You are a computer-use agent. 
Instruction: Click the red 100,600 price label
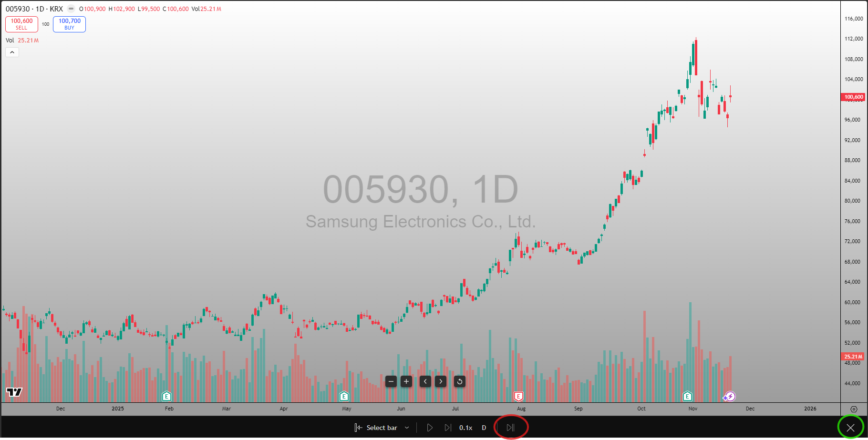pyautogui.click(x=853, y=97)
